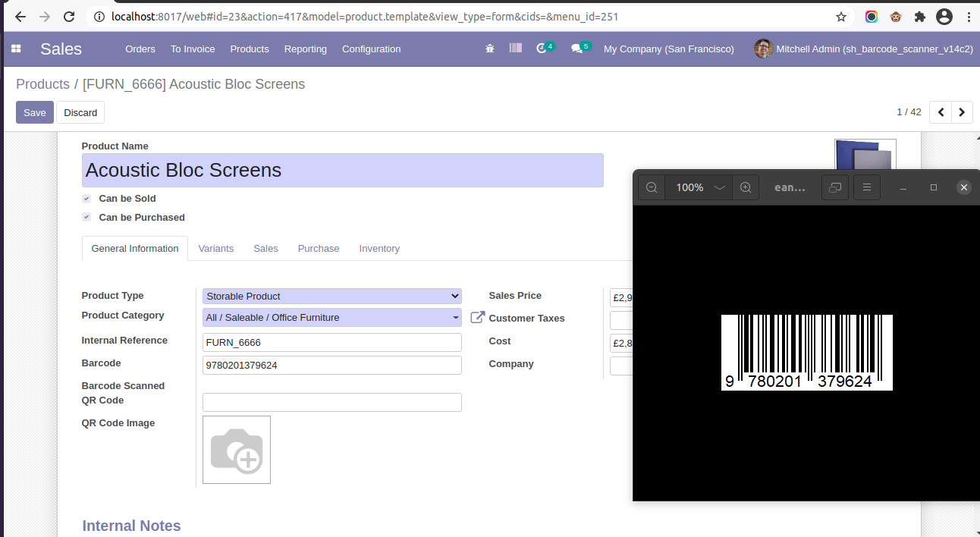Click Customer Taxes field
Viewport: 980px width, 537px height.
(621, 320)
